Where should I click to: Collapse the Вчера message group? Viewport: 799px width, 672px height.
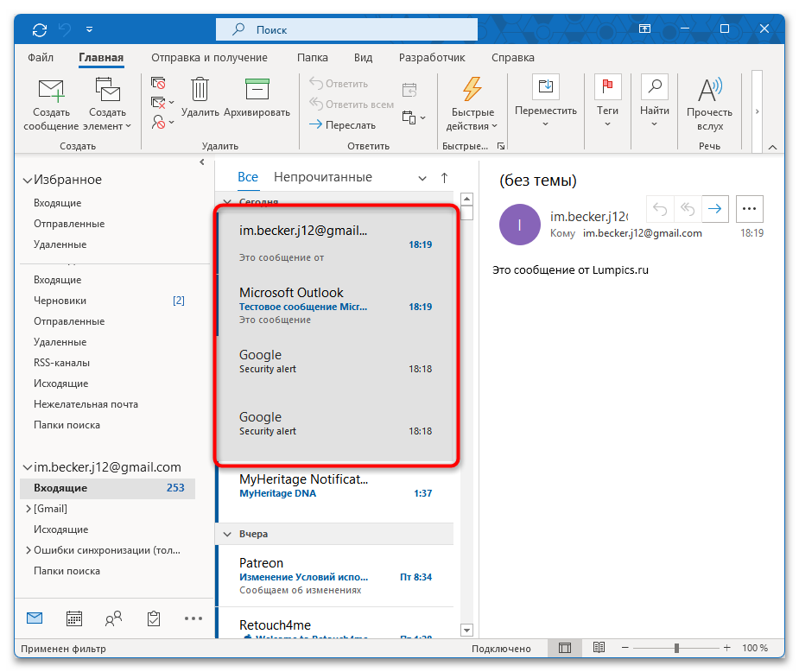pyautogui.click(x=227, y=534)
